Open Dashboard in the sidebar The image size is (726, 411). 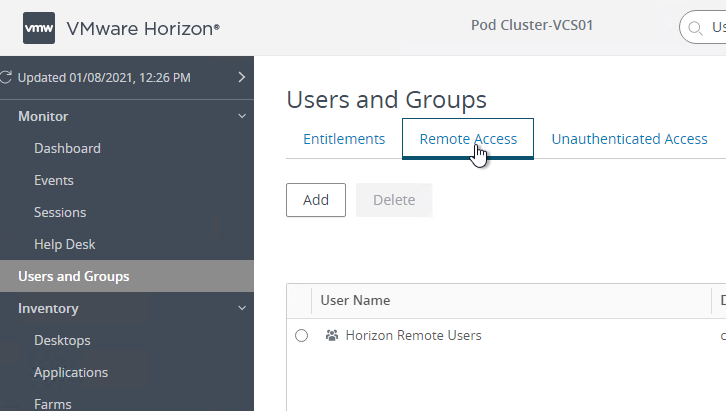pos(67,148)
